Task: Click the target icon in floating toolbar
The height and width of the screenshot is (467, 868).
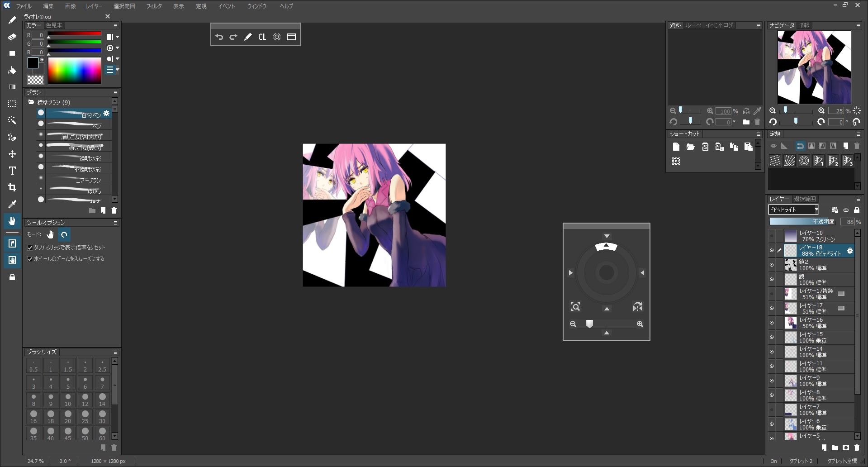Action: click(277, 37)
